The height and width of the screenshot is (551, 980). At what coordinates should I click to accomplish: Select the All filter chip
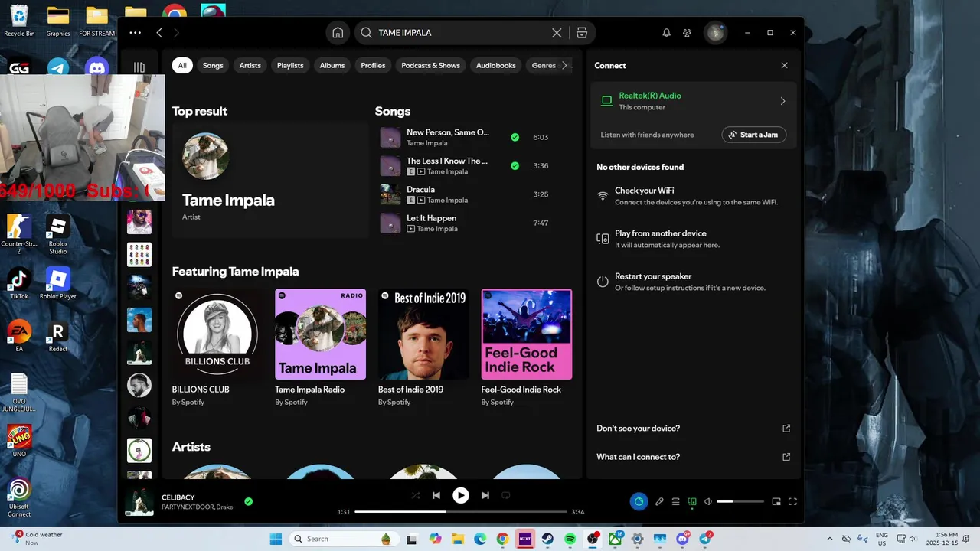[x=182, y=65]
